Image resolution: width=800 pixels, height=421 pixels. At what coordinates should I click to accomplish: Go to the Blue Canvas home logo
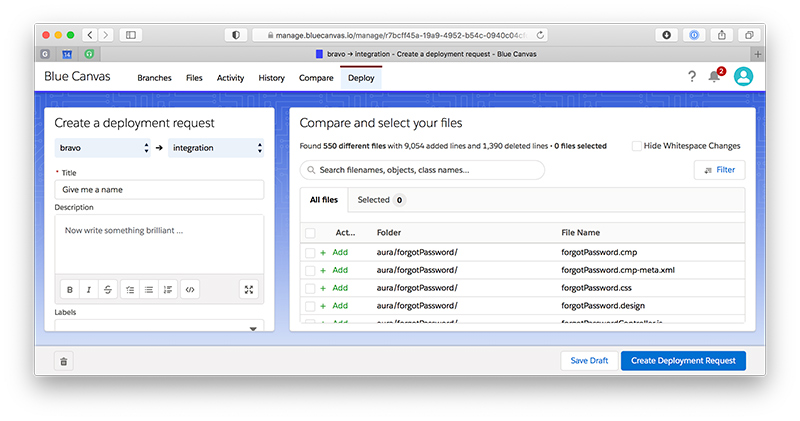point(77,77)
